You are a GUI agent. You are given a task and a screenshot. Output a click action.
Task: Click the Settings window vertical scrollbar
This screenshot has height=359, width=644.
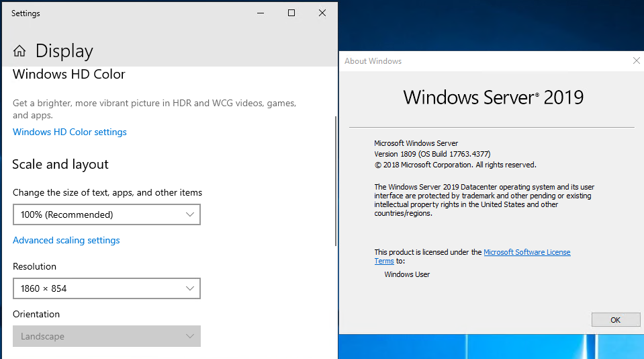coord(335,182)
